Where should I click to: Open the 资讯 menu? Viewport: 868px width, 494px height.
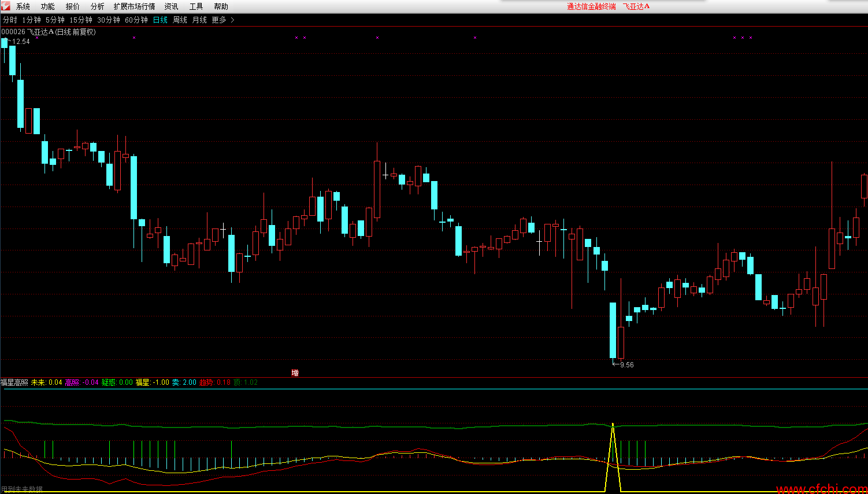(172, 6)
